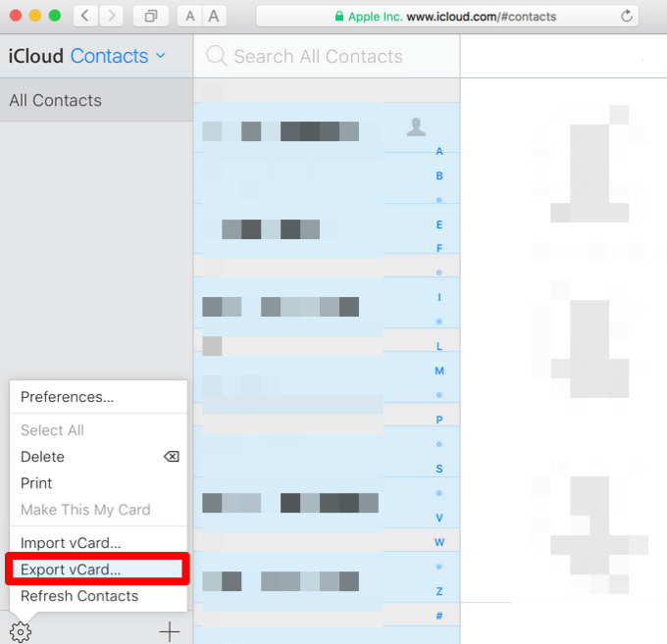
Task: Click the contact silhouette avatar icon
Action: click(x=416, y=127)
